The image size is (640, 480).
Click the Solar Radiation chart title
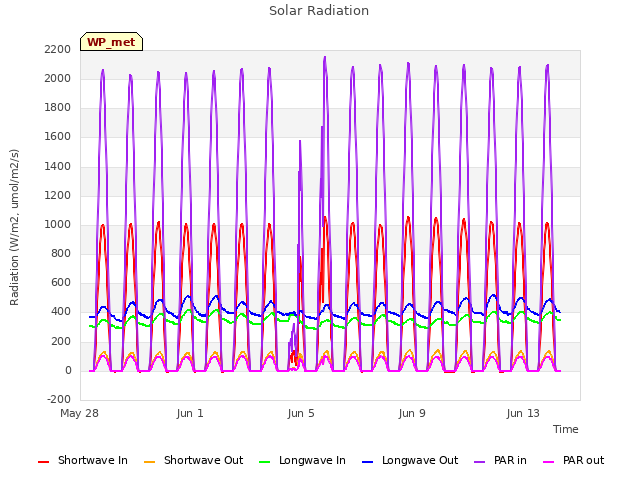(x=319, y=11)
